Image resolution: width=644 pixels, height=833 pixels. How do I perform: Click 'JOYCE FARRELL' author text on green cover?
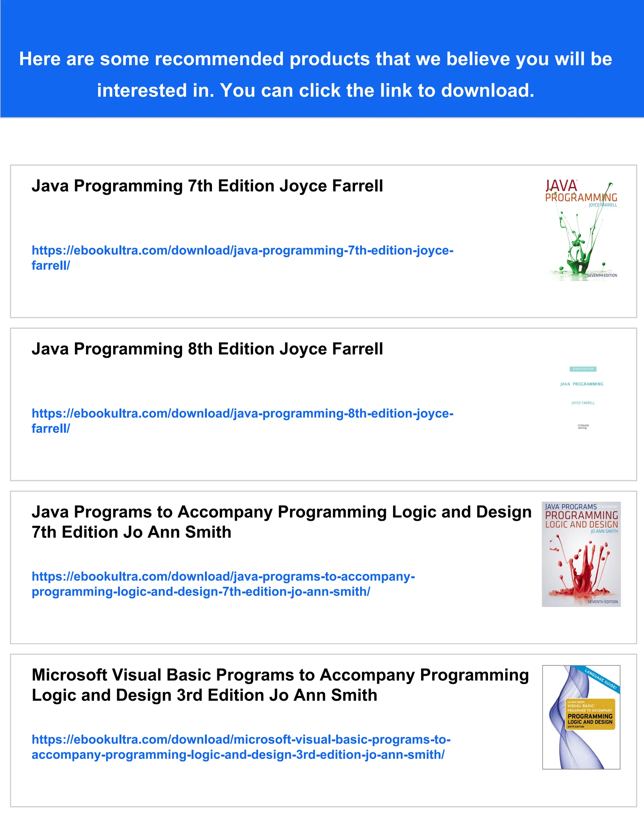[x=602, y=205]
